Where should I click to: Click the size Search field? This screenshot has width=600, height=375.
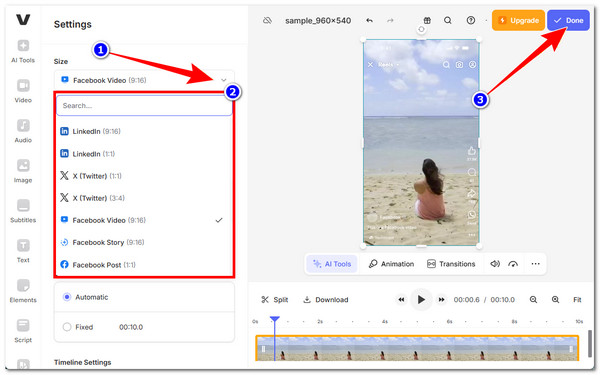144,105
